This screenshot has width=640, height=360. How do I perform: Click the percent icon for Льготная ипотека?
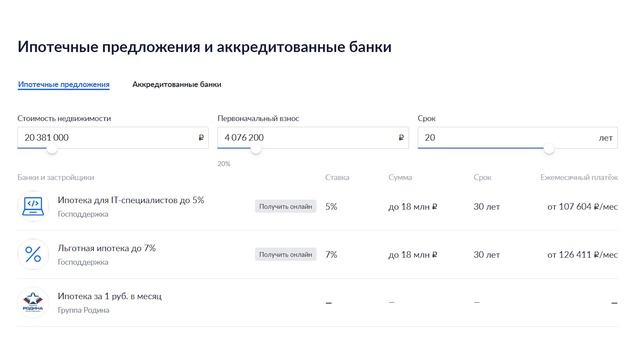pyautogui.click(x=33, y=254)
